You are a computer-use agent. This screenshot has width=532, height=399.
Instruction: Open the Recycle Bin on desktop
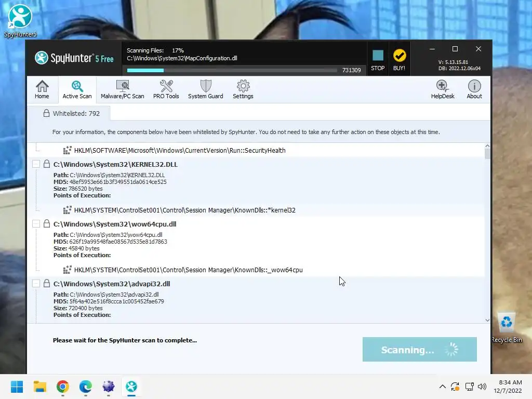click(507, 327)
